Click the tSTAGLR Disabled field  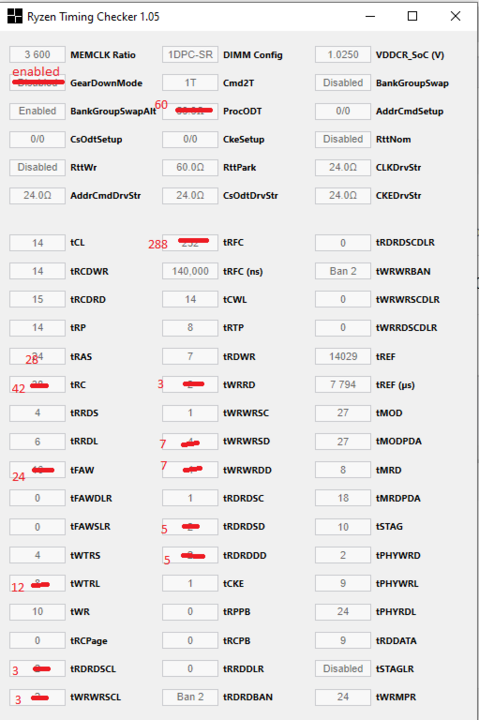click(343, 669)
